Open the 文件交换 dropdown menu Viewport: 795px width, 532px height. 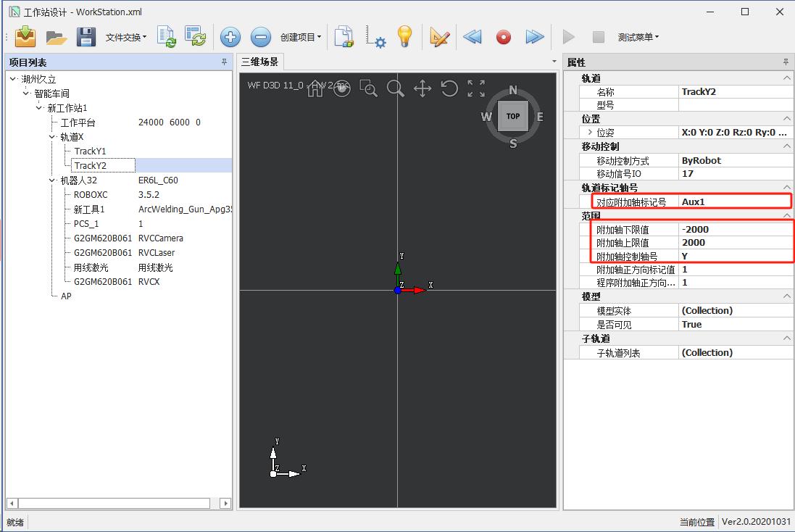click(125, 37)
